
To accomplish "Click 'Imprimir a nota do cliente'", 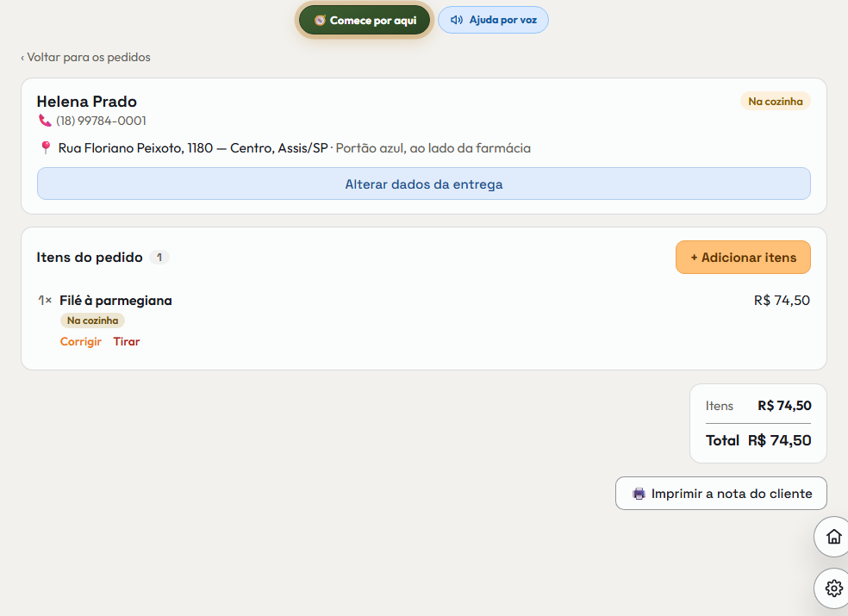I will point(721,494).
